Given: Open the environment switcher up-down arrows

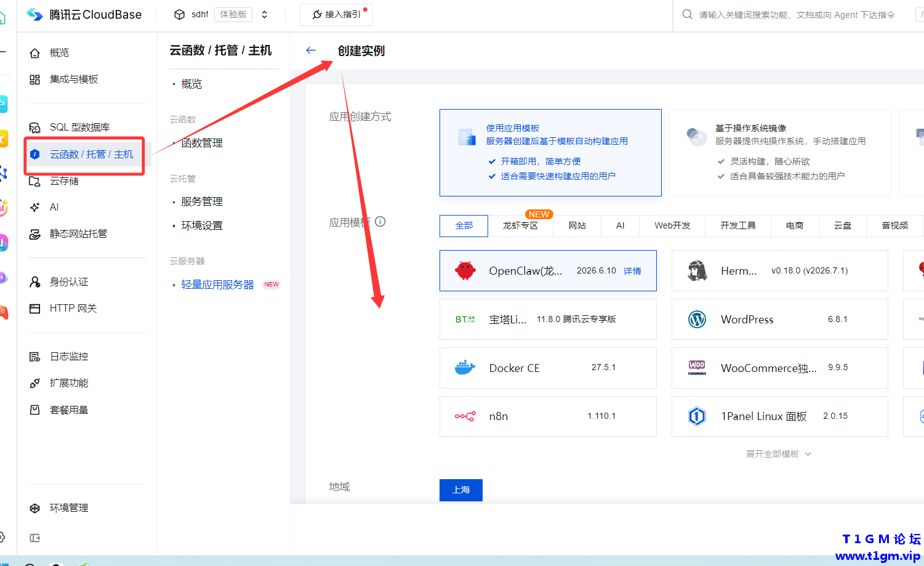Looking at the screenshot, I should tap(265, 14).
